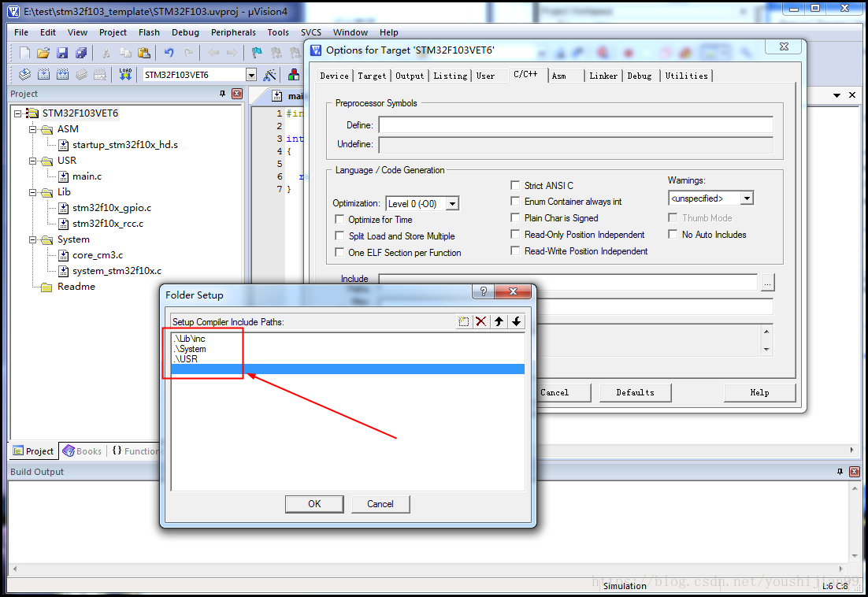Click the Open file folder icon
The height and width of the screenshot is (597, 868).
click(x=43, y=53)
